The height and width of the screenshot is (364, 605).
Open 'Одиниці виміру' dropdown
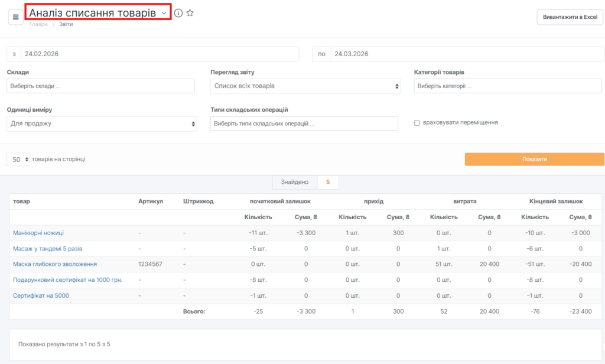tap(102, 123)
